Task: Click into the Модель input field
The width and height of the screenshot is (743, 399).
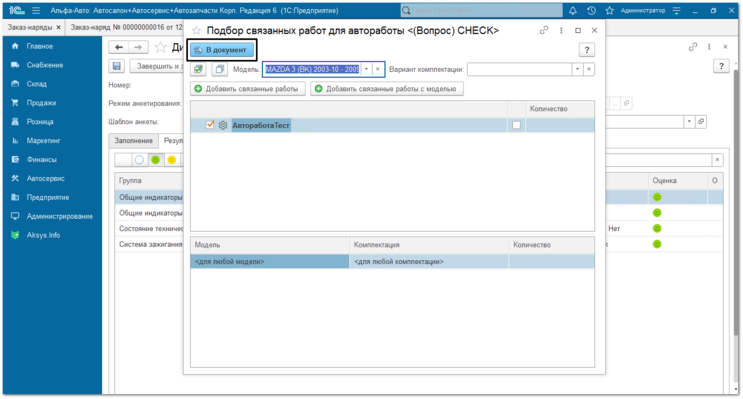Action: 312,69
